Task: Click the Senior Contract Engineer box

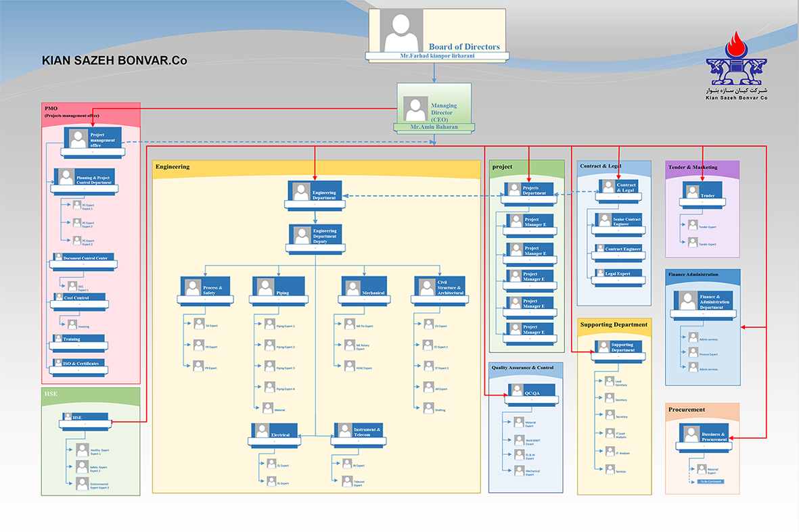Action: pyautogui.click(x=618, y=221)
